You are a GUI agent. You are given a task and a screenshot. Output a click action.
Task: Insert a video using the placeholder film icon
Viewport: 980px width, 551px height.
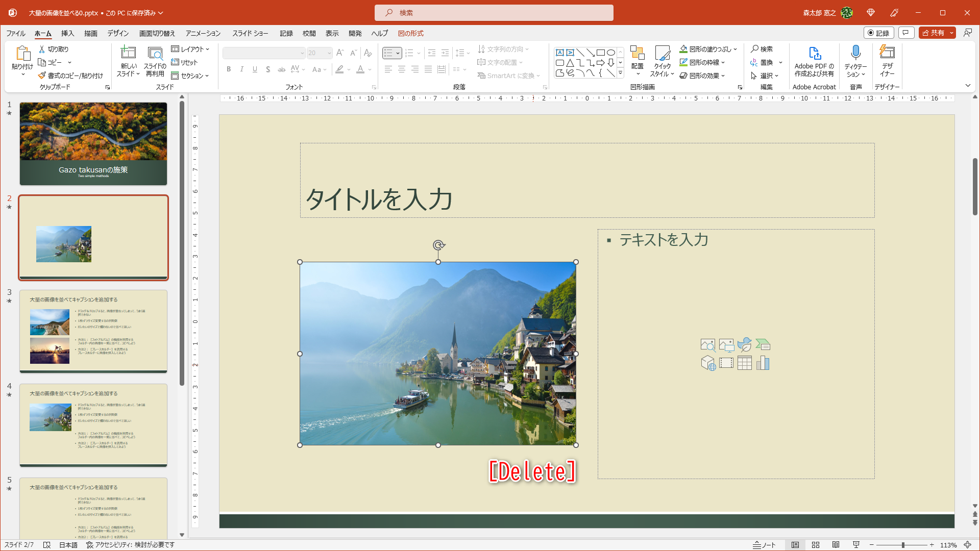pos(726,363)
